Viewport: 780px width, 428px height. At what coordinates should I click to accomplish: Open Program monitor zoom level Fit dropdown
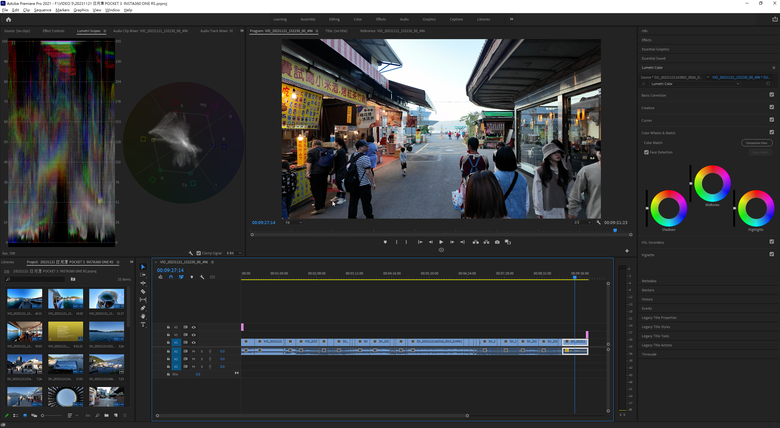pyautogui.click(x=292, y=222)
